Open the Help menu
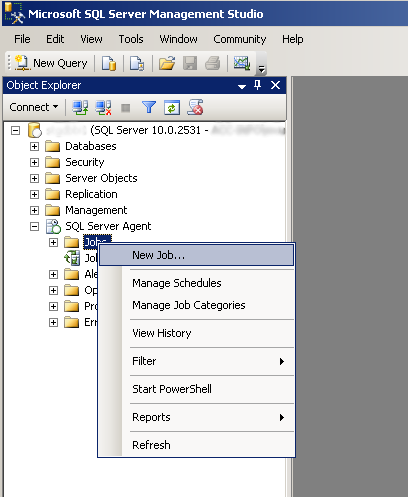This screenshot has width=408, height=497. point(293,39)
